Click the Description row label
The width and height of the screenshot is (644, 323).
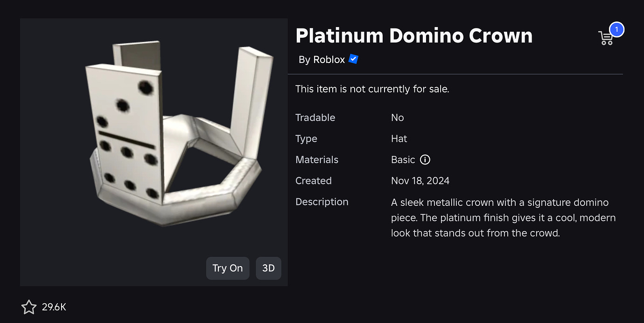pyautogui.click(x=322, y=202)
